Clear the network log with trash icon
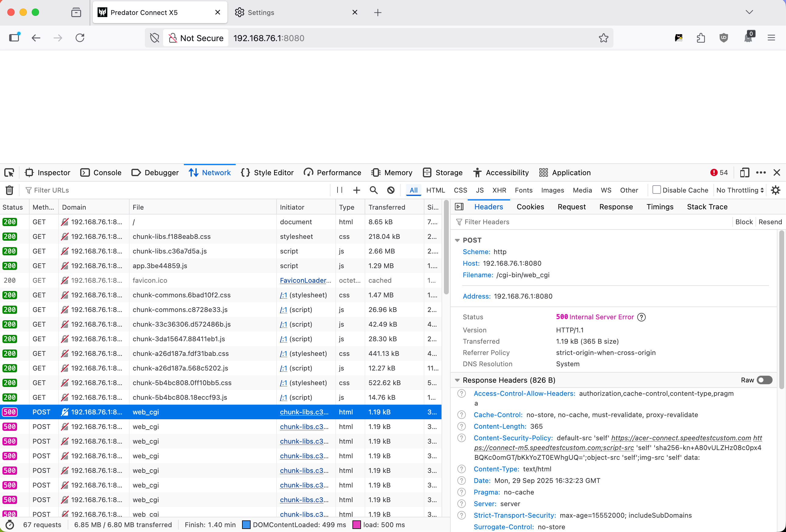 pos(9,190)
